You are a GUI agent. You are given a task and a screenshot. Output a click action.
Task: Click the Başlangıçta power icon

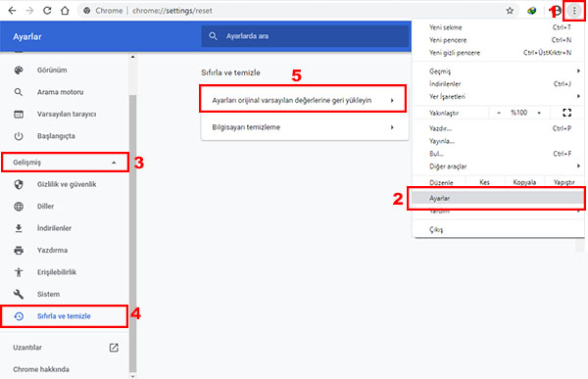pos(19,136)
